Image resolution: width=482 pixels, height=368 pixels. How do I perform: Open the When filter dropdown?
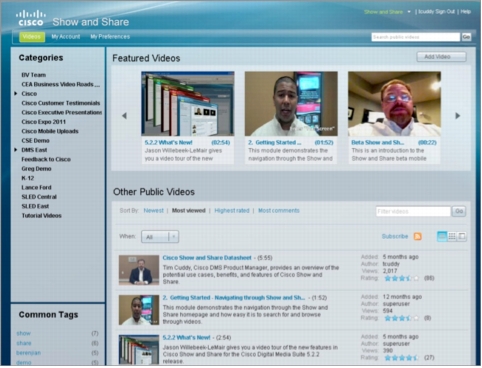(160, 237)
